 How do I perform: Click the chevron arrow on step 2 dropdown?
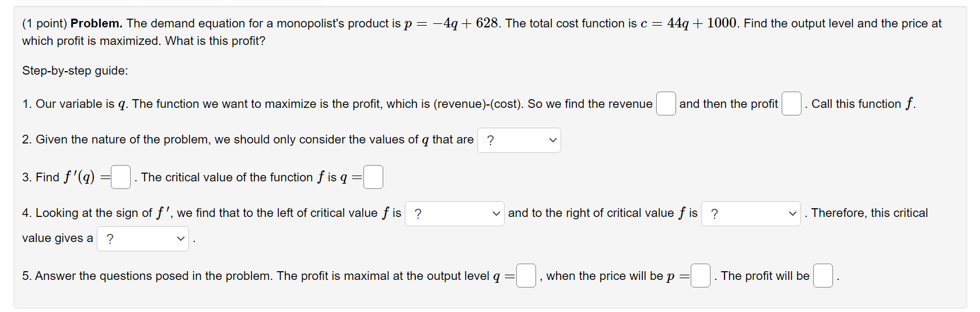coord(553,141)
